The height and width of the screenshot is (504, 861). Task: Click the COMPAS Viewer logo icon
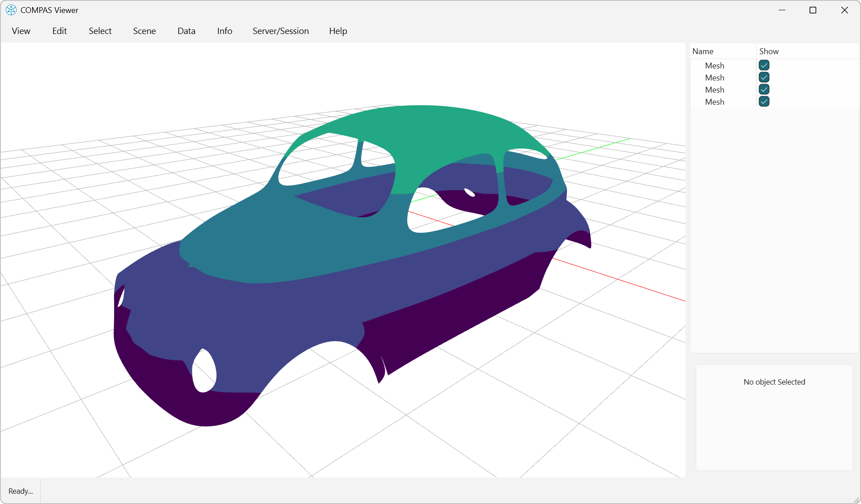[x=11, y=10]
